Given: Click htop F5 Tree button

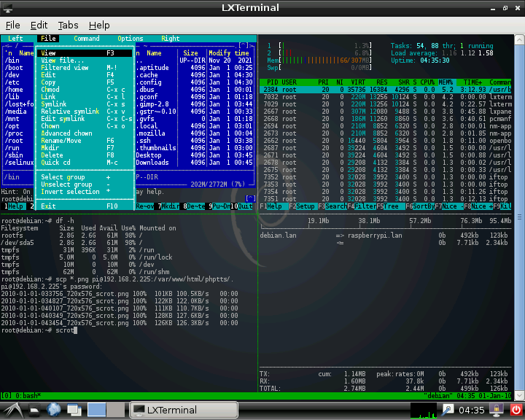Looking at the screenshot, I should coord(391,206).
